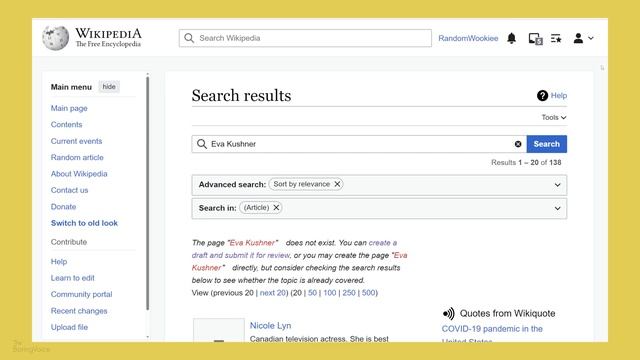Open the sidebar Help link
This screenshot has width=640, height=360.
(x=59, y=262)
